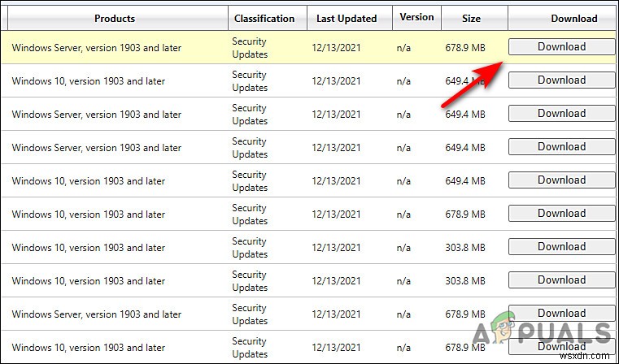The height and width of the screenshot is (364, 619).
Task: Click "n/a" version cell in the highlighted row
Action: pos(403,48)
